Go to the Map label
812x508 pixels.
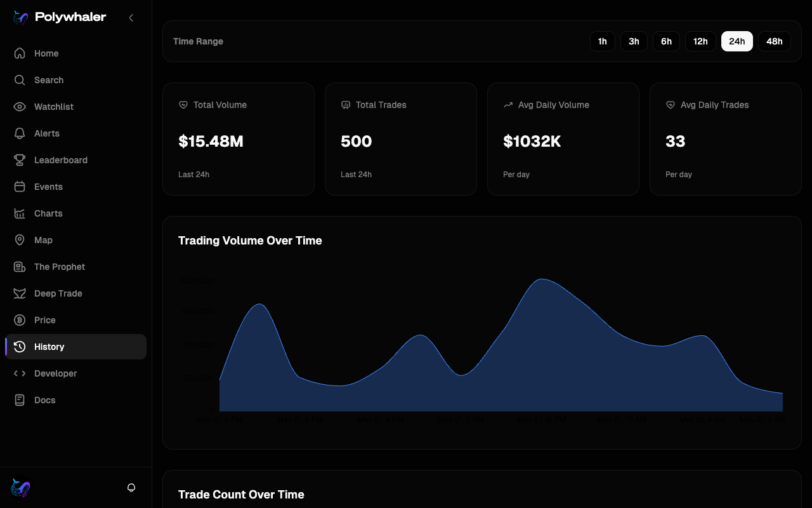(43, 240)
